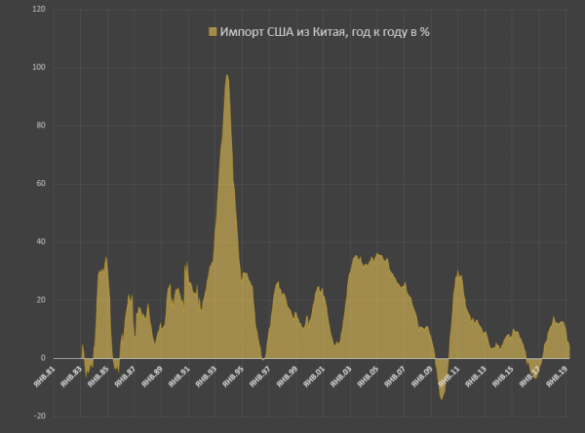Click the gold legend color swatch
This screenshot has height=433, width=585.
(212, 32)
